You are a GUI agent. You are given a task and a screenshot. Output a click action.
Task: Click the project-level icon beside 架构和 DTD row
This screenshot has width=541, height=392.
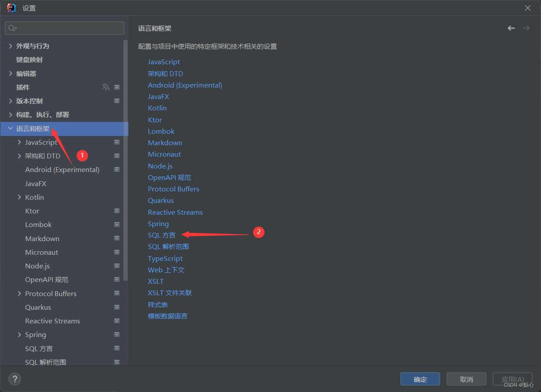click(x=117, y=156)
